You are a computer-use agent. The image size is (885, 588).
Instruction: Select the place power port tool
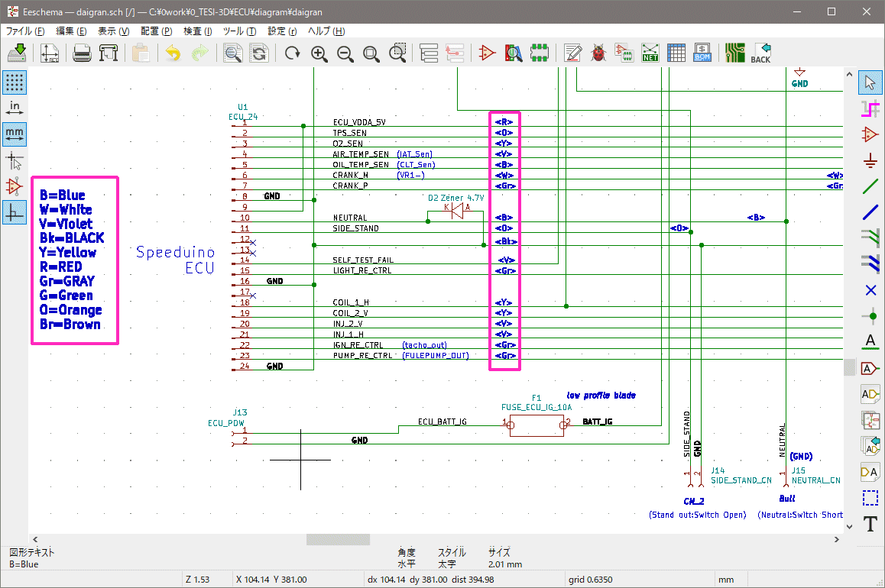[870, 160]
